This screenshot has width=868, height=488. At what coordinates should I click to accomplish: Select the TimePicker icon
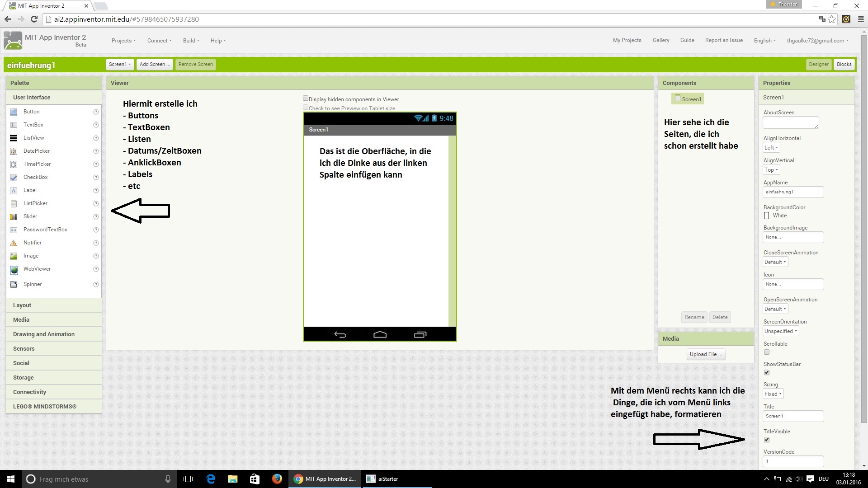(x=14, y=164)
